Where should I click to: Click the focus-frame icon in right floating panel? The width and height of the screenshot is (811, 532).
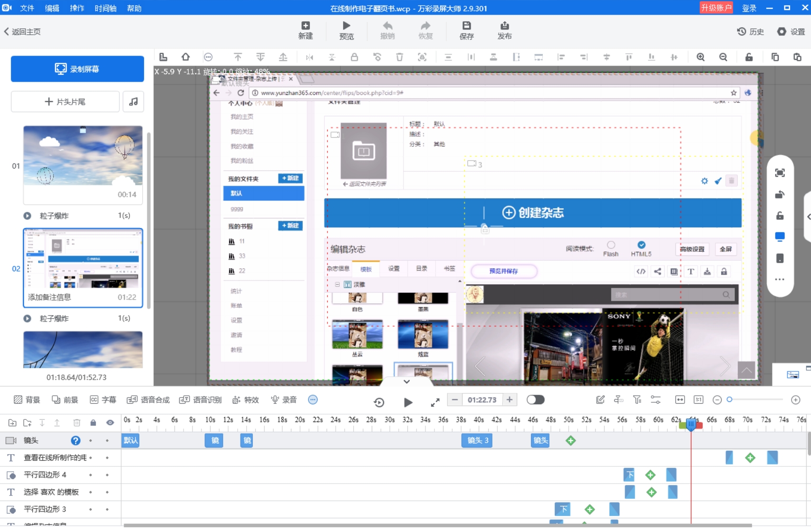point(780,173)
